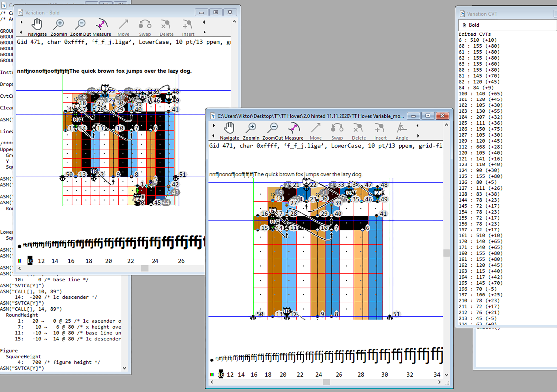This screenshot has height=392, width=557.
Task: Maximize the Variation - Bold window
Action: click(216, 12)
